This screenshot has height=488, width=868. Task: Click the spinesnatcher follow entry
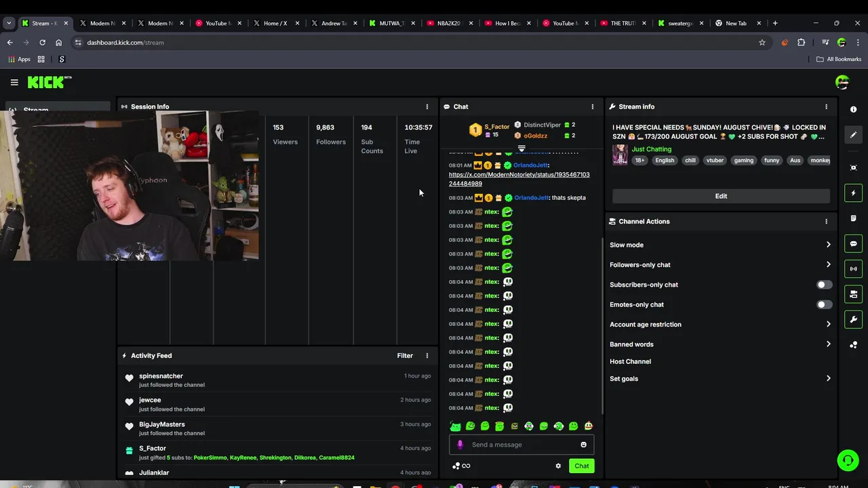click(x=278, y=380)
